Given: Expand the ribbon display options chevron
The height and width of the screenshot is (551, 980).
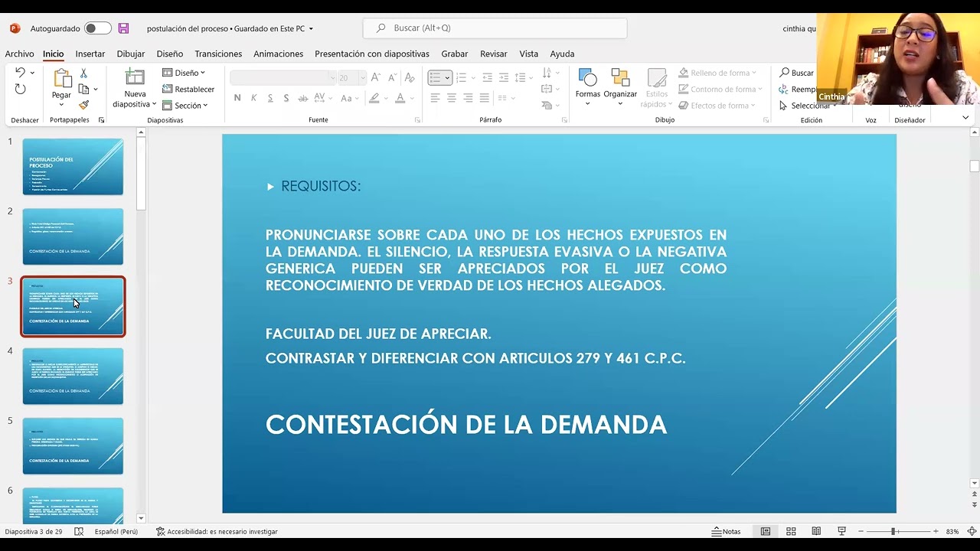Looking at the screenshot, I should click(x=965, y=118).
